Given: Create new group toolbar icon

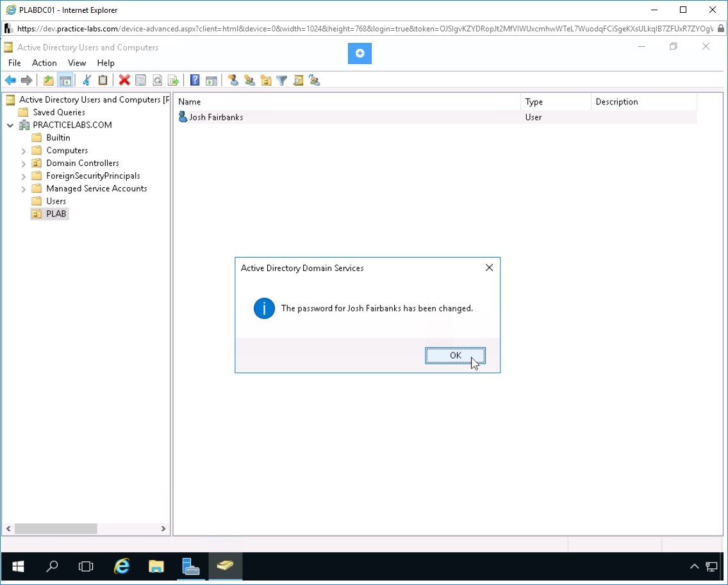Looking at the screenshot, I should point(250,80).
